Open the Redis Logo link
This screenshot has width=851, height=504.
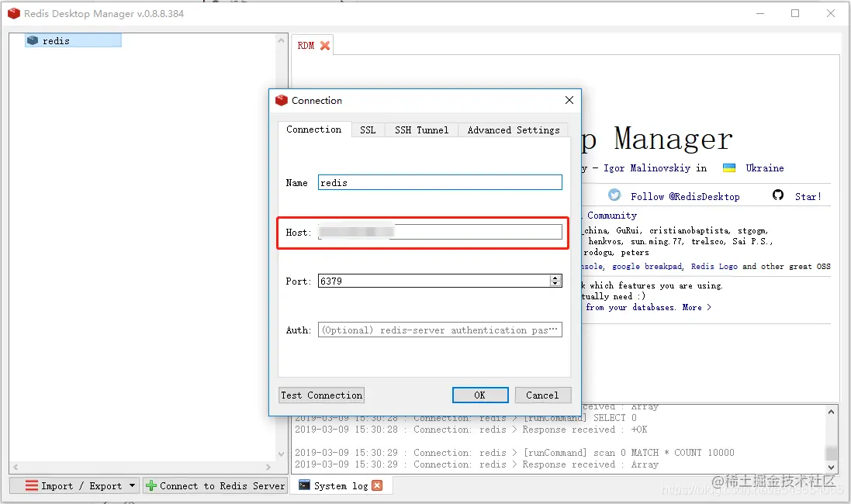pyautogui.click(x=714, y=267)
